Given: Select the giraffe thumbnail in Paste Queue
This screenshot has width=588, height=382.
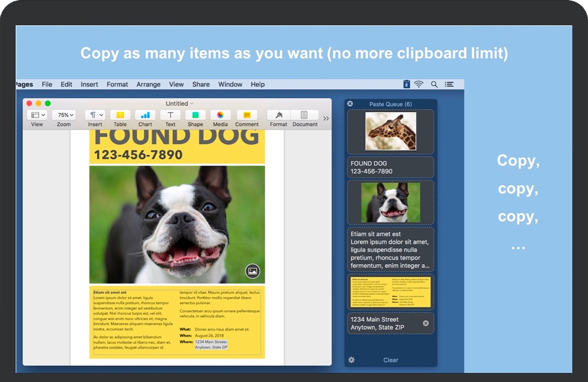Looking at the screenshot, I should 391,132.
